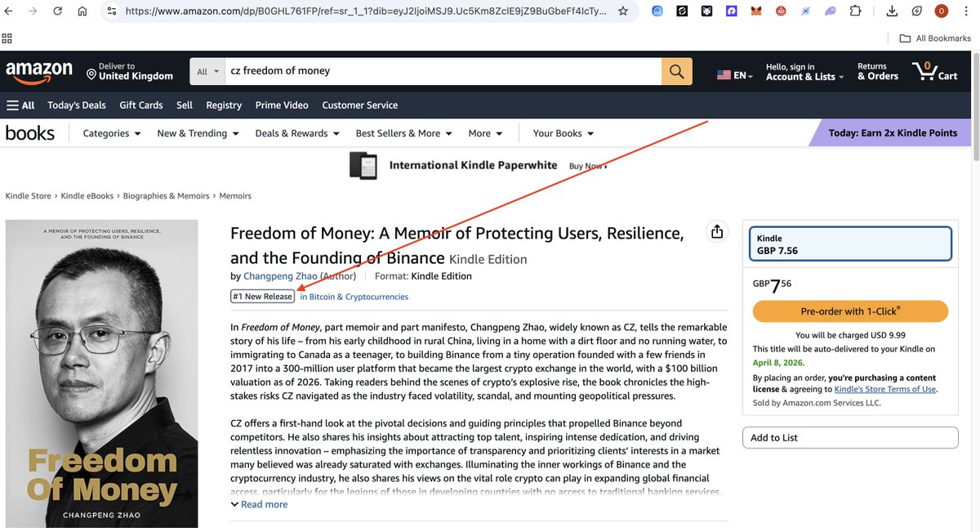This screenshot has width=980, height=532.
Task: Go to Prime Video
Action: [282, 105]
